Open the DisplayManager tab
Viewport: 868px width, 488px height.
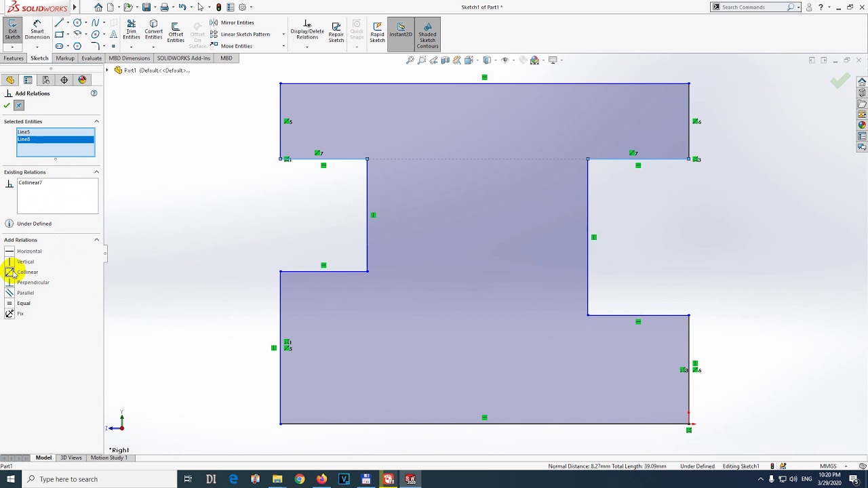[83, 80]
